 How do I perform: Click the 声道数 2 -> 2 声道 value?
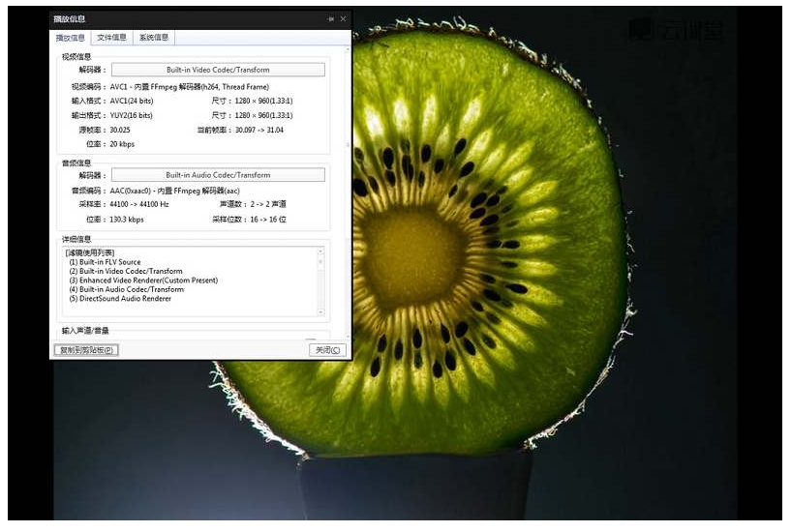(268, 204)
